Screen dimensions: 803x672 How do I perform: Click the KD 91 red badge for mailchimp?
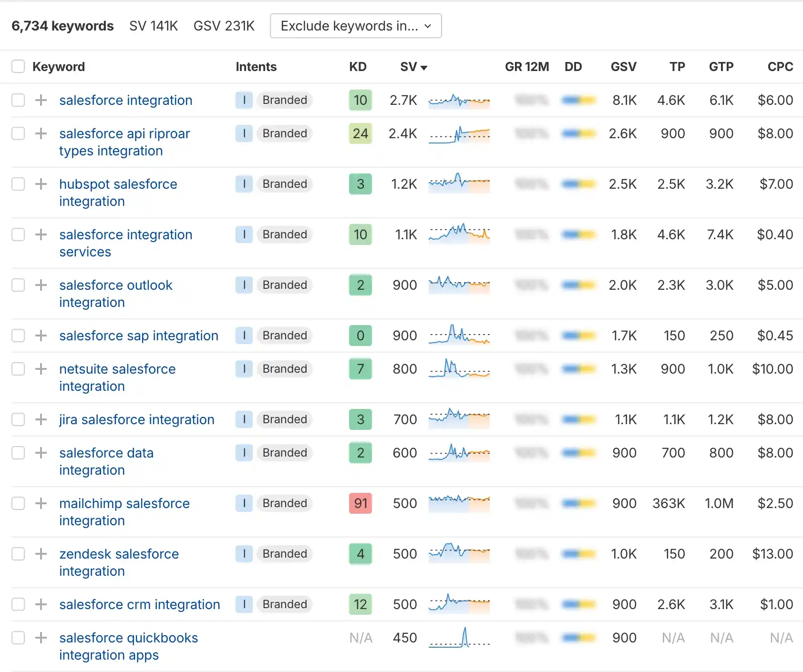coord(360,503)
